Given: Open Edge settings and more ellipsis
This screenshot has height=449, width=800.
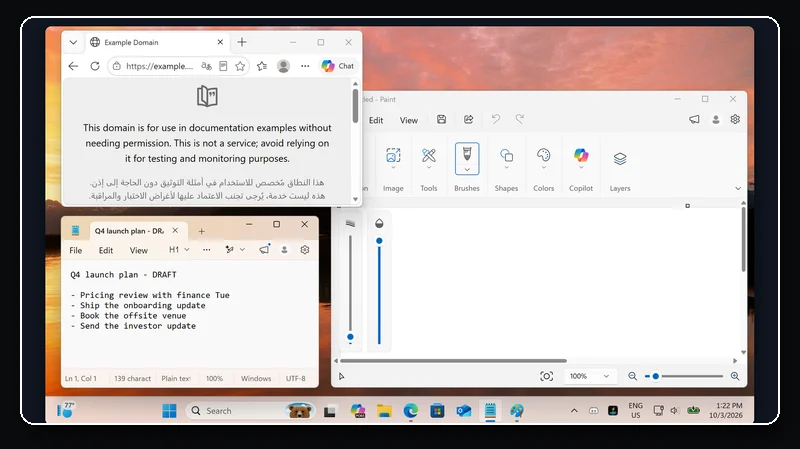Looking at the screenshot, I should click(305, 66).
